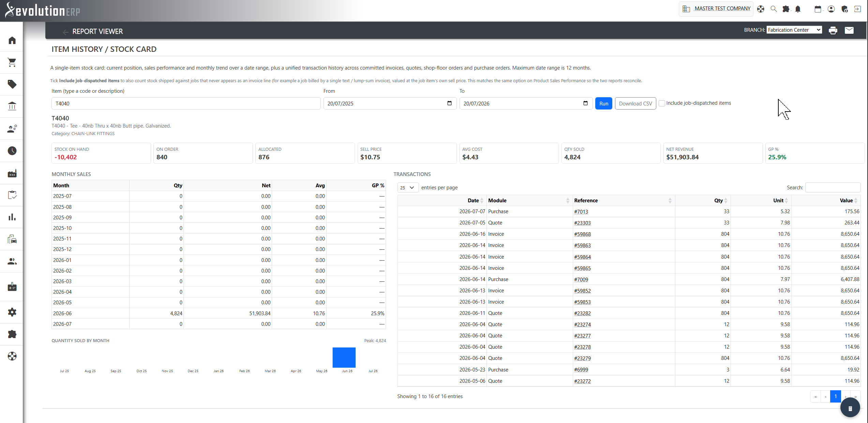The width and height of the screenshot is (868, 423).
Task: Click the lifebuoy help icon in top bar
Action: coord(761,9)
